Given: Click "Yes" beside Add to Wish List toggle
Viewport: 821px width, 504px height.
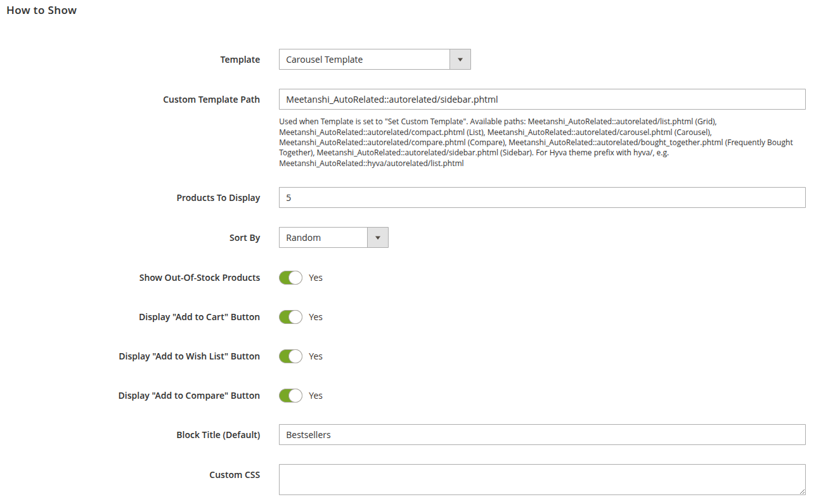Looking at the screenshot, I should [316, 356].
